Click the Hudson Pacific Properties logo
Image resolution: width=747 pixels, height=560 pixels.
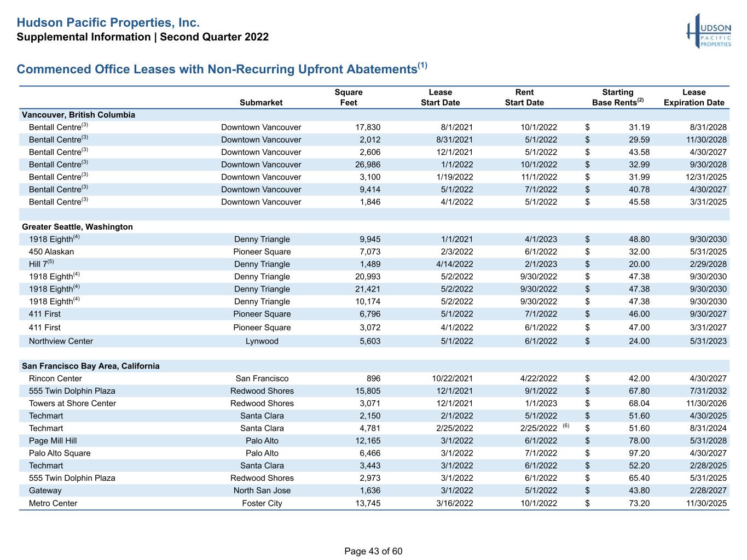709,31
